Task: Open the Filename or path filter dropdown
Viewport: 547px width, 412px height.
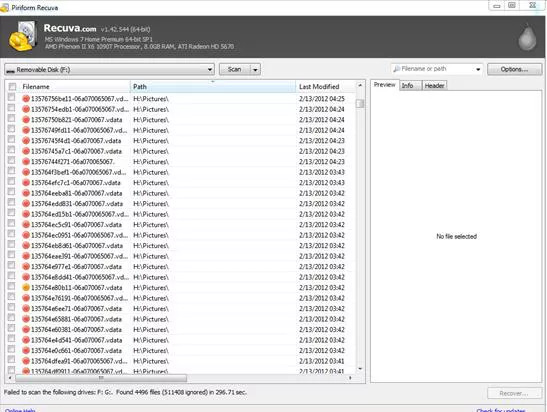Action: click(x=478, y=69)
